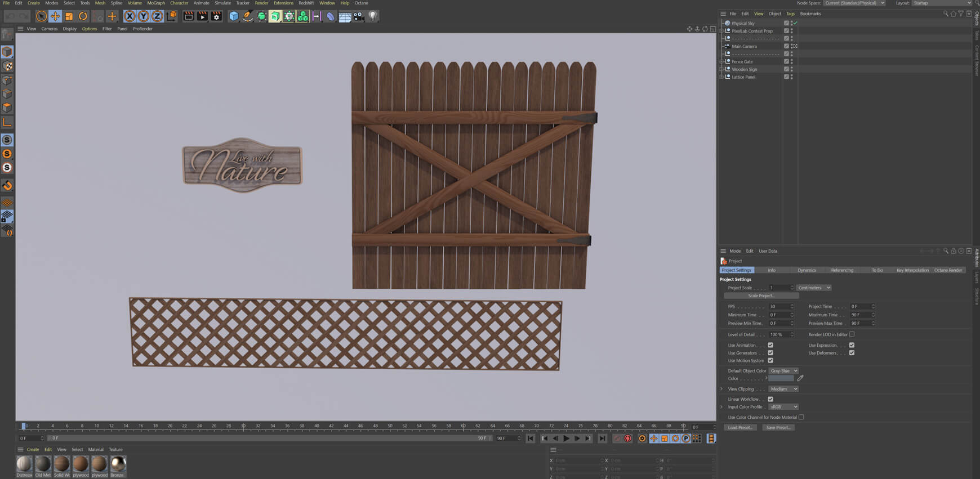Add a Camera object
980x479 pixels.
358,16
